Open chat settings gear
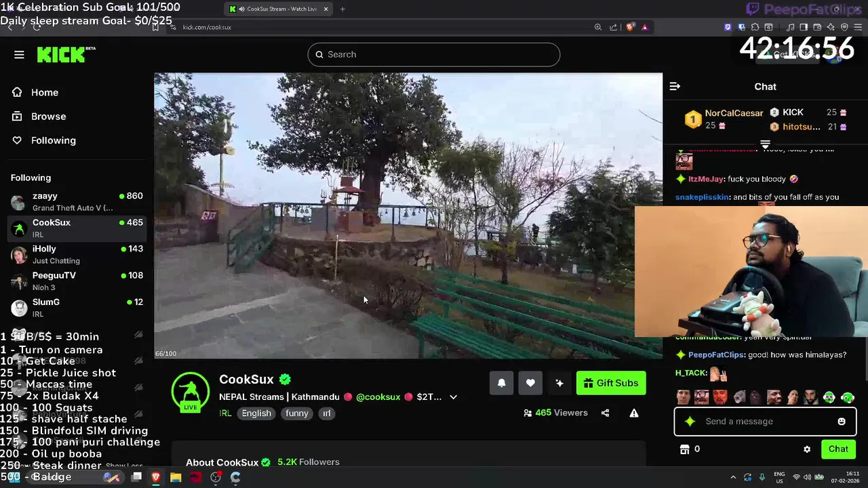868x488 pixels. point(807,449)
